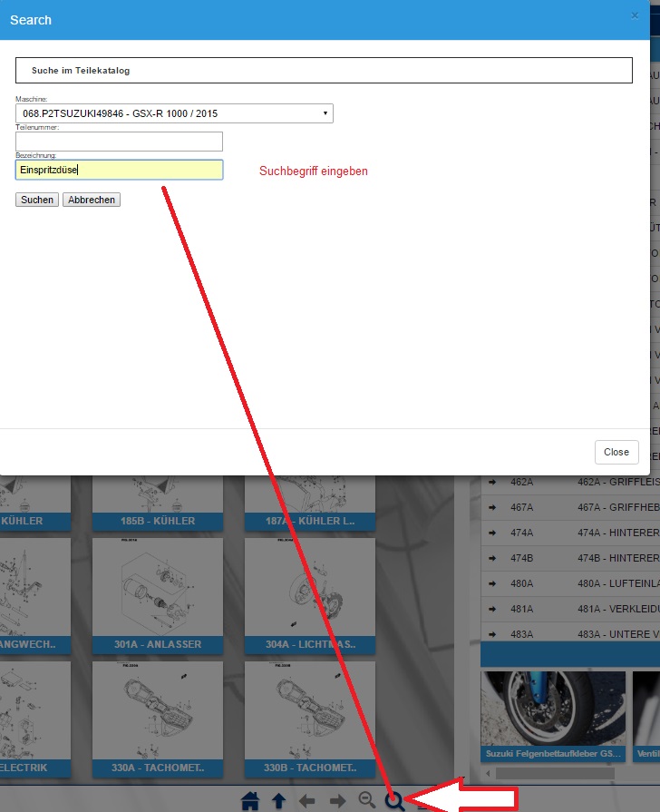Click the up arrow navigation icon

(279, 800)
